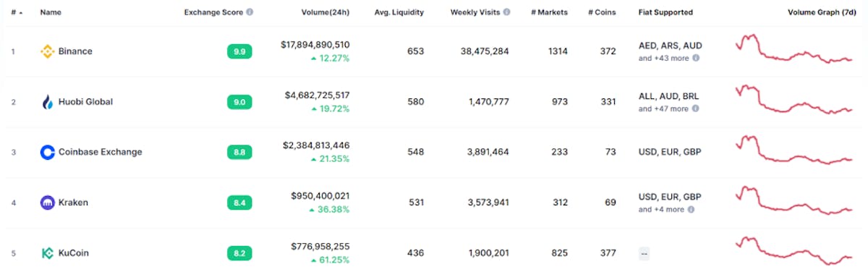Image resolution: width=868 pixels, height=277 pixels.
Task: Click KuCoin's 8.2 score badge
Action: tap(239, 253)
